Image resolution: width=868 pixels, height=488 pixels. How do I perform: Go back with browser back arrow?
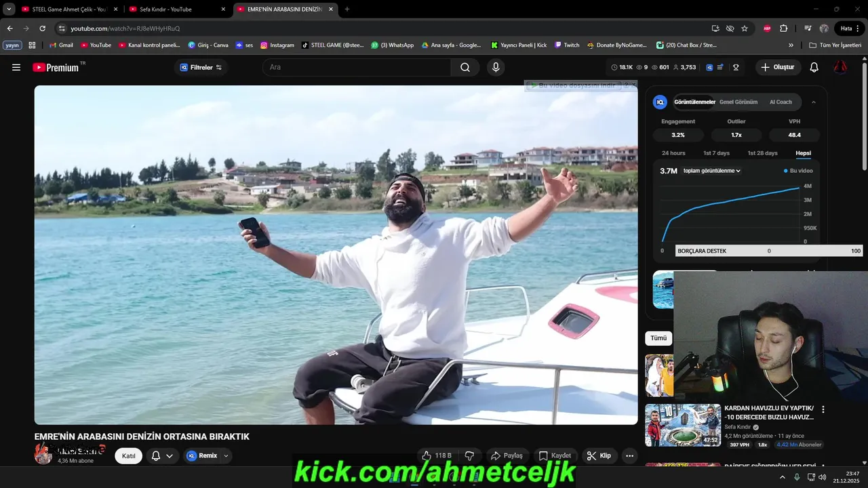coord(9,28)
